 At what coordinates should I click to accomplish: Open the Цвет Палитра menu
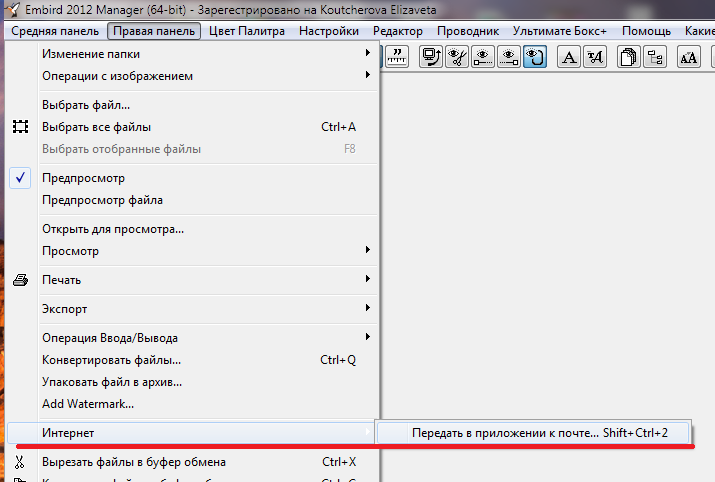(247, 31)
